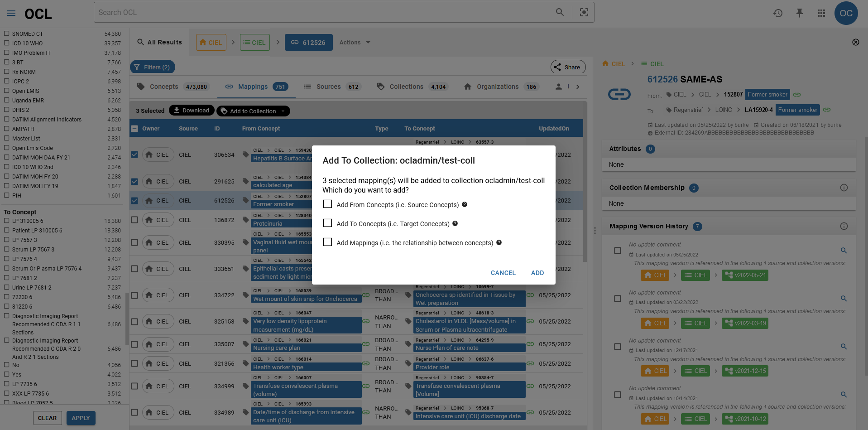This screenshot has height=430, width=868.
Task: Click the link icon beside Former smoker target concept
Action: click(x=827, y=110)
